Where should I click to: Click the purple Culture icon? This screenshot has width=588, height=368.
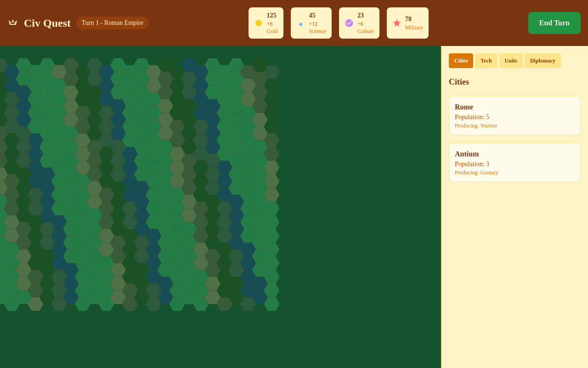(349, 23)
